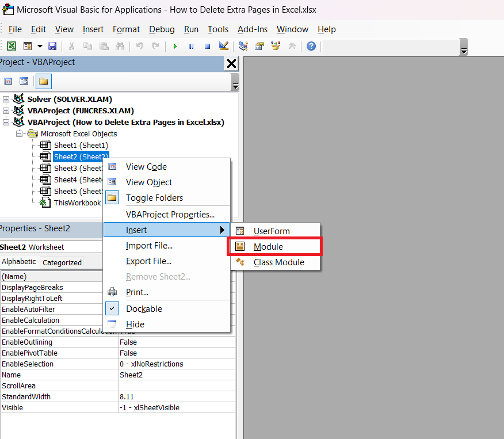Click the Toolbox toolbar icon
The height and width of the screenshot is (439, 504).
tap(292, 46)
